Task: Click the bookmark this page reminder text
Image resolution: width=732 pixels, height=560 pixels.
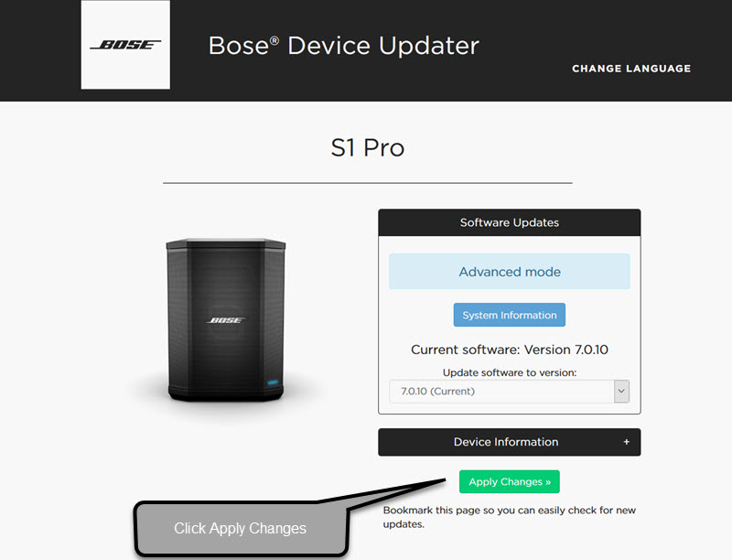Action: 509,517
